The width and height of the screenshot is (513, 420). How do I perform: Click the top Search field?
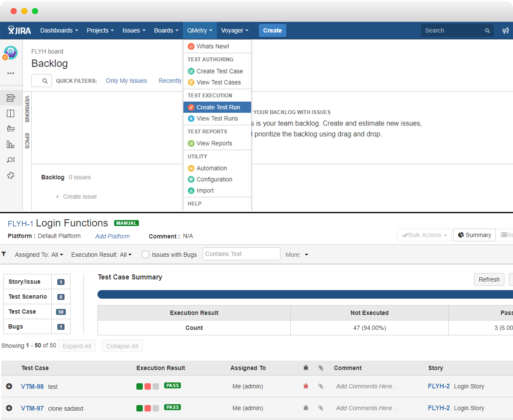pyautogui.click(x=457, y=30)
